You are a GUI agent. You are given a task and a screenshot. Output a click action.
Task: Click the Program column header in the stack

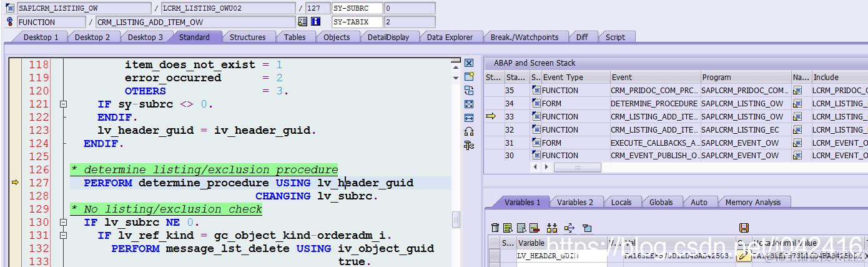[746, 77]
